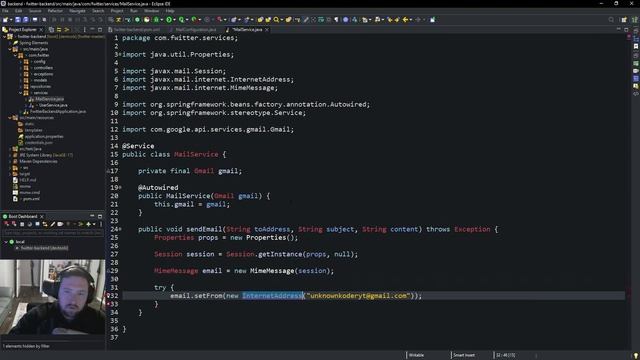Click the Open Perspective icon

tap(624, 20)
